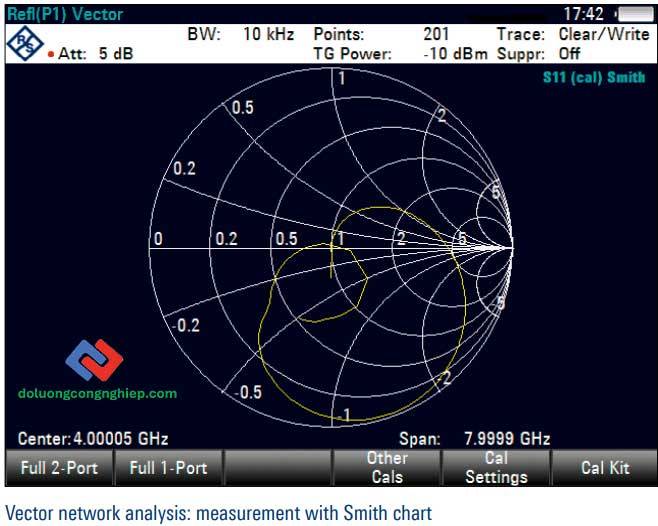Click the -0.5 reactance label on the chart
Viewport: 658px width, 526px height.
coord(248,392)
